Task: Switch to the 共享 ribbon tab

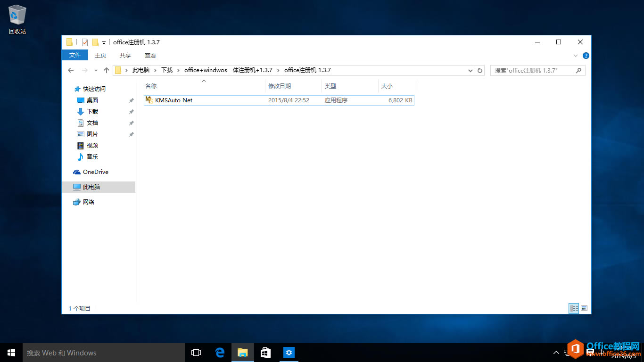Action: (125, 56)
